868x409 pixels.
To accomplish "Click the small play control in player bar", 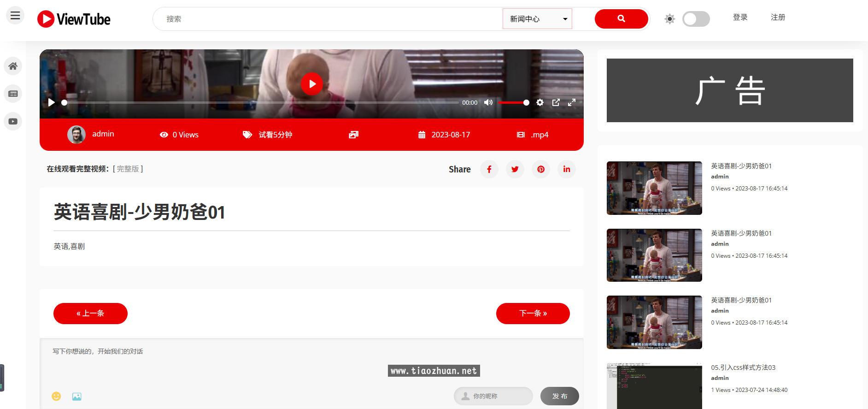I will [51, 102].
